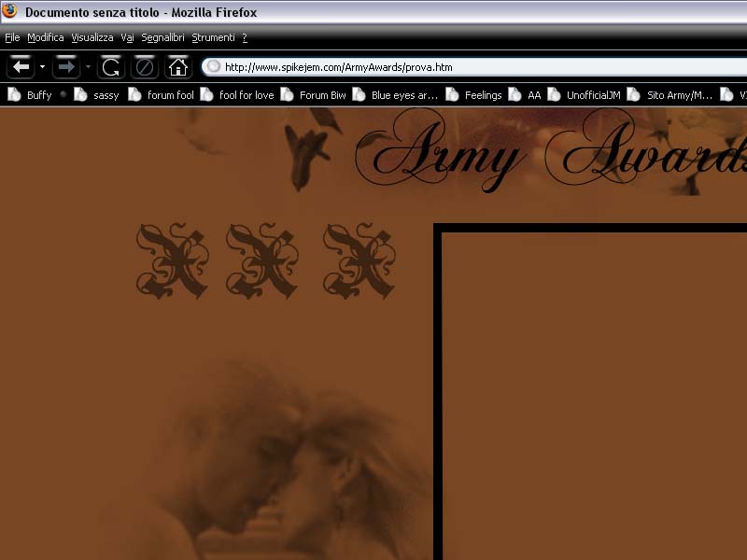Click the page icon beside sassy bookmark
This screenshot has height=560, width=747.
[x=80, y=95]
